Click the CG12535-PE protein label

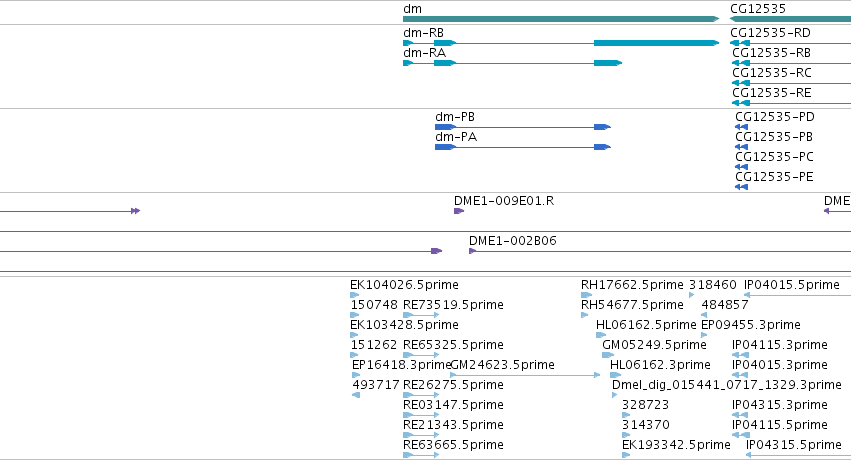(774, 177)
